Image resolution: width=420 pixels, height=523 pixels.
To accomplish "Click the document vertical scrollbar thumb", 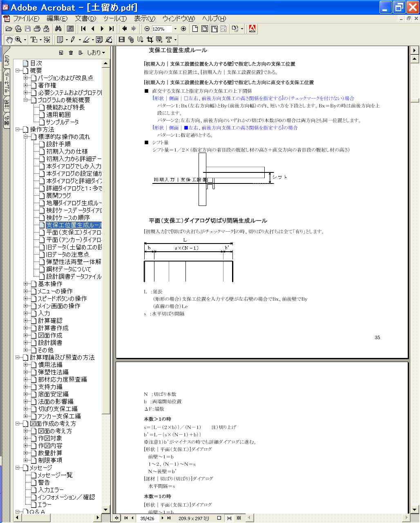I will (414, 101).
